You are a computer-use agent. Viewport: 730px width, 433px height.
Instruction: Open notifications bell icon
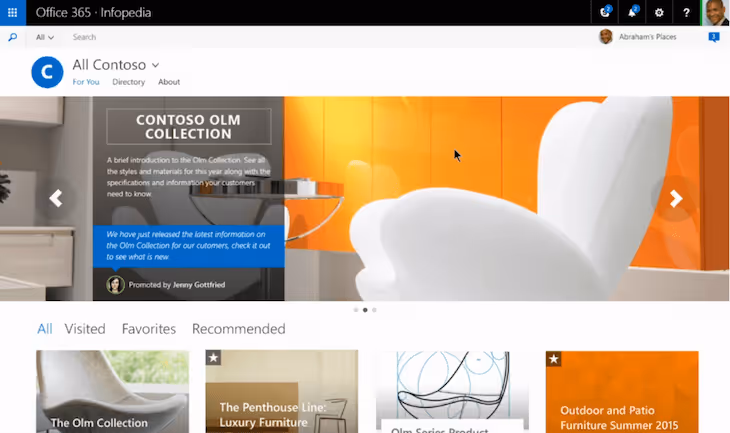(x=632, y=13)
